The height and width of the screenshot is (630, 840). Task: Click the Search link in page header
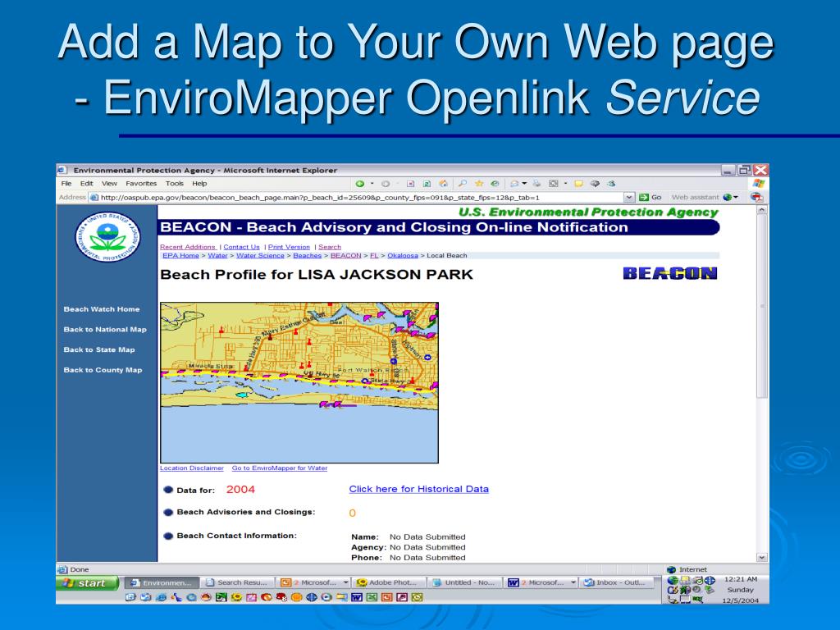coord(330,247)
